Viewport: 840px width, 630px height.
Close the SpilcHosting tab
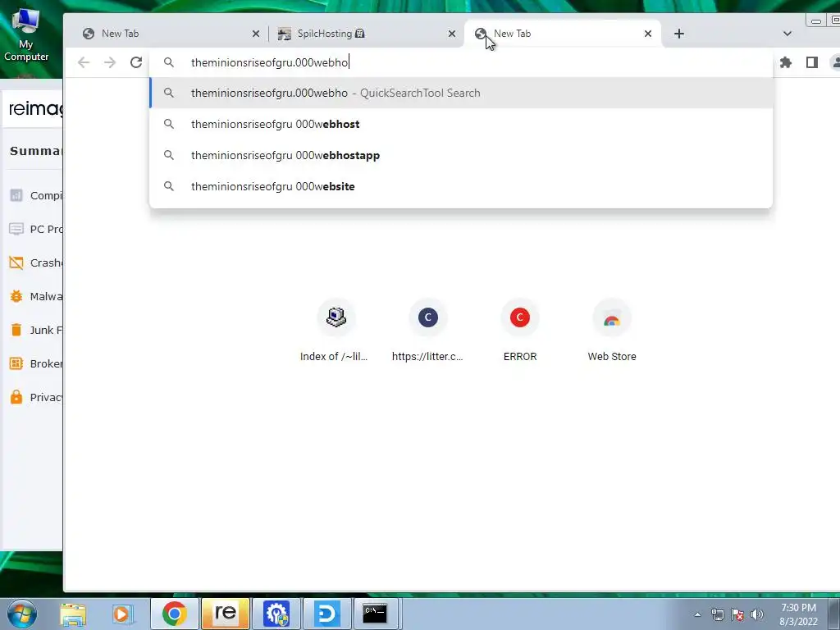(452, 34)
